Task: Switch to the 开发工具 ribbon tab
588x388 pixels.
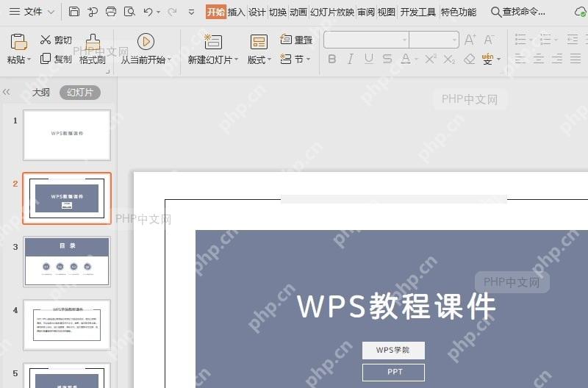Action: click(417, 12)
